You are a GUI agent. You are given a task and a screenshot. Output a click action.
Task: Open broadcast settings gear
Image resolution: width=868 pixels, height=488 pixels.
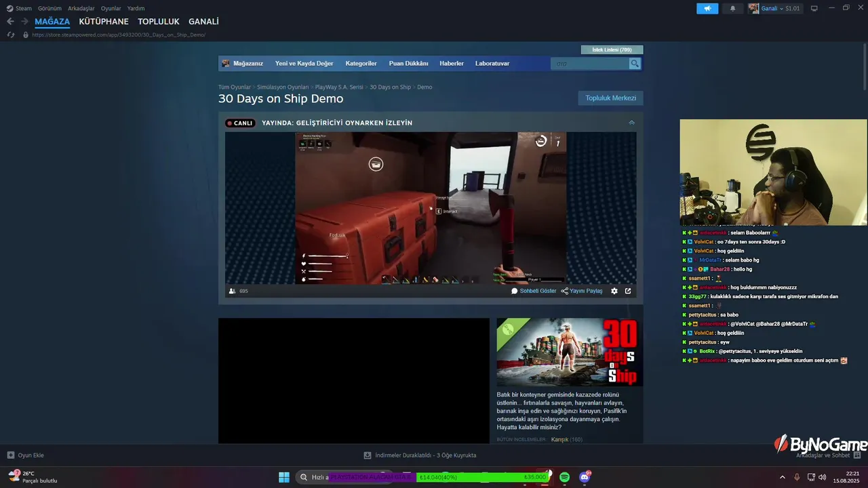coord(614,291)
